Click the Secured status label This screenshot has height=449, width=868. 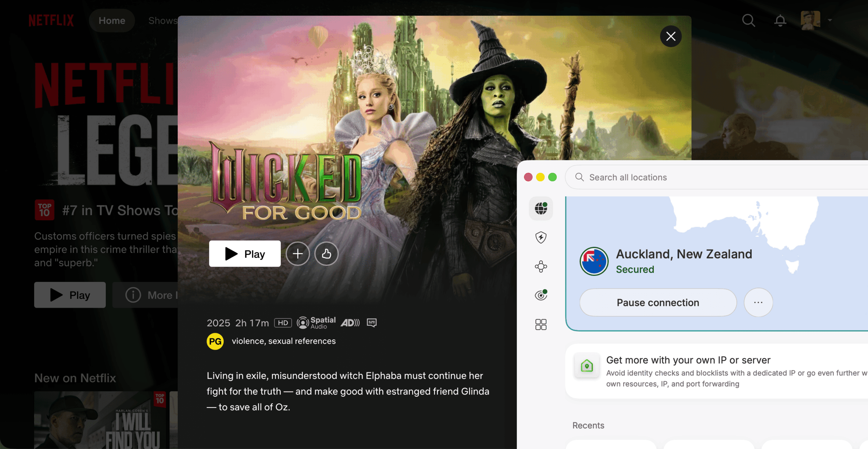tap(635, 269)
